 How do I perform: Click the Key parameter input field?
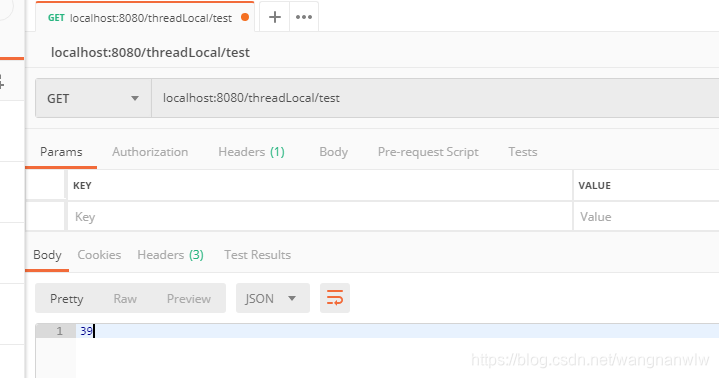(x=320, y=217)
